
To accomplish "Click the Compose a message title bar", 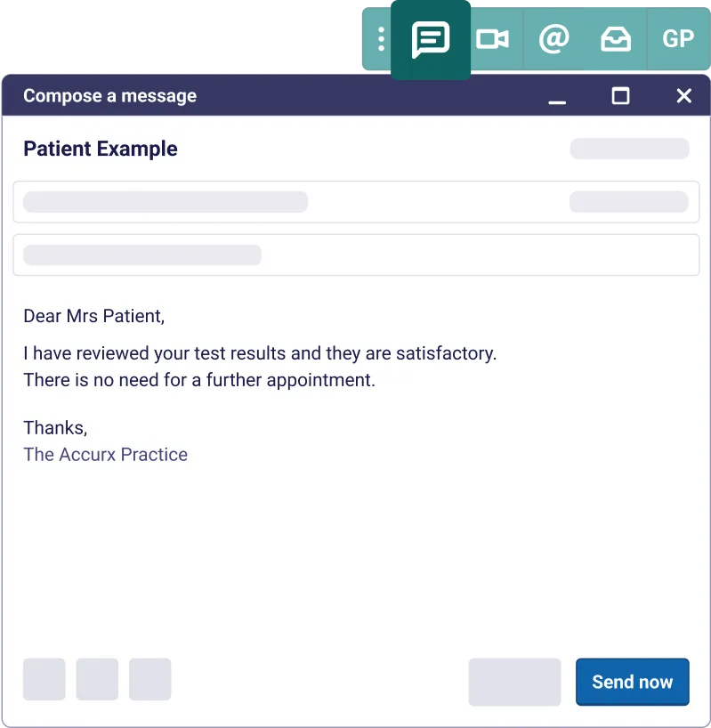I will pos(109,95).
